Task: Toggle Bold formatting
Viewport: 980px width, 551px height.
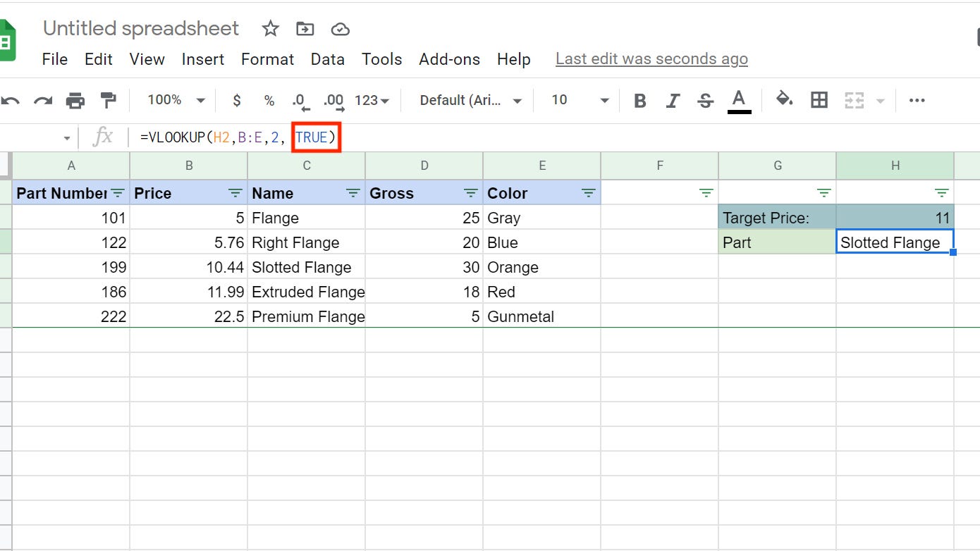Action: coord(640,101)
